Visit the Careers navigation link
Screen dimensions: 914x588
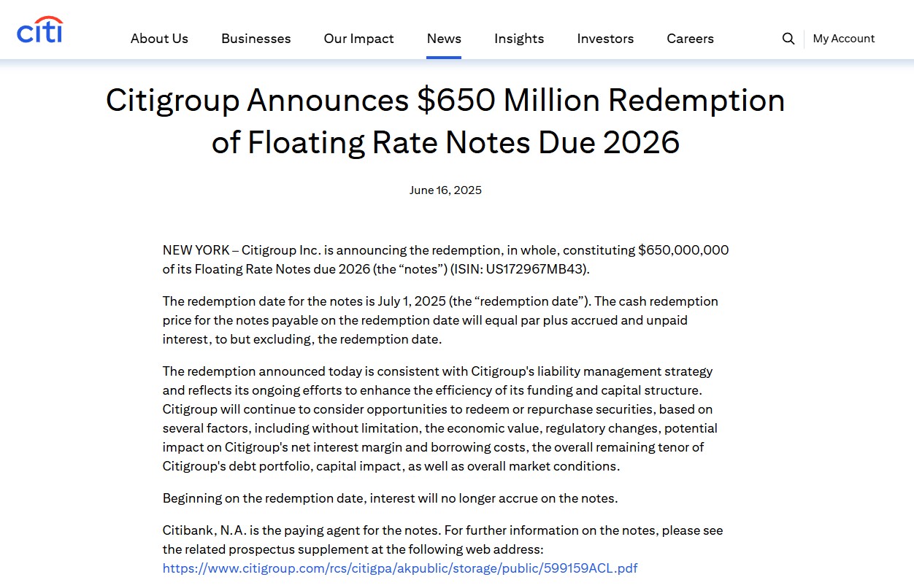click(690, 39)
